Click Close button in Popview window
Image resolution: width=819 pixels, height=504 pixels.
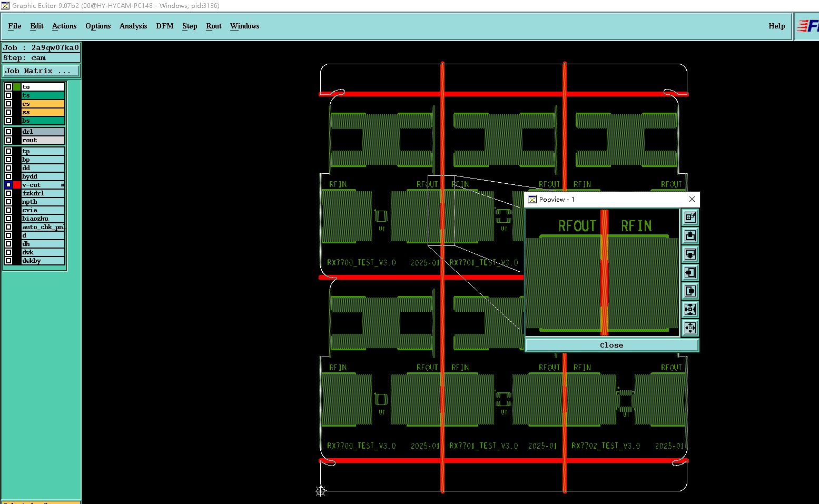coord(611,345)
